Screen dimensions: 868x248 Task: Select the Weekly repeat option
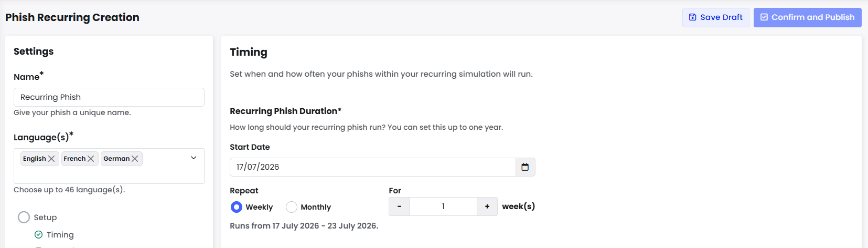tap(237, 207)
